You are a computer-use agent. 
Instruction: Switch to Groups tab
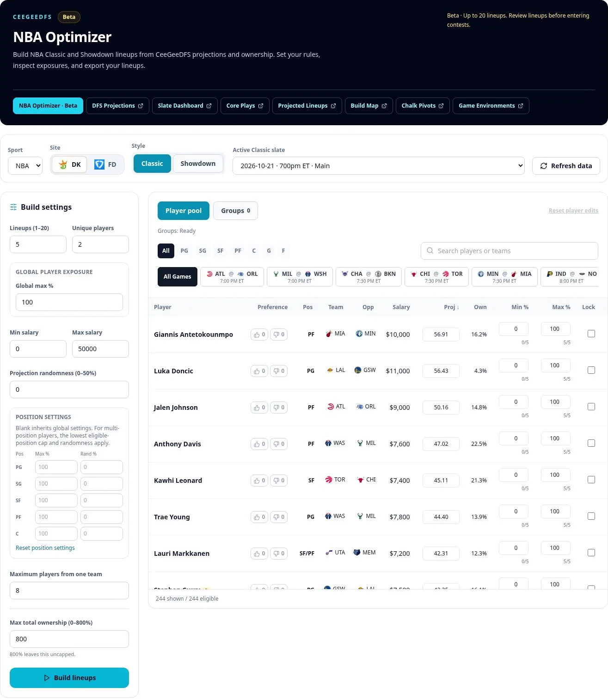tap(235, 211)
